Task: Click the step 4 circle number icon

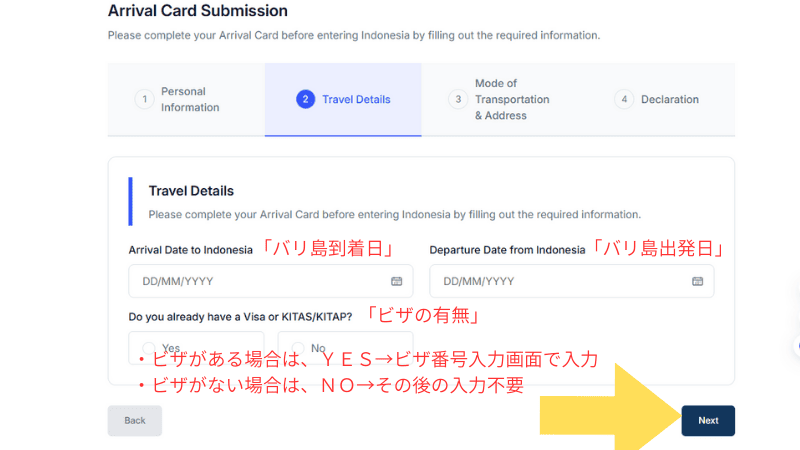Action: tap(624, 99)
